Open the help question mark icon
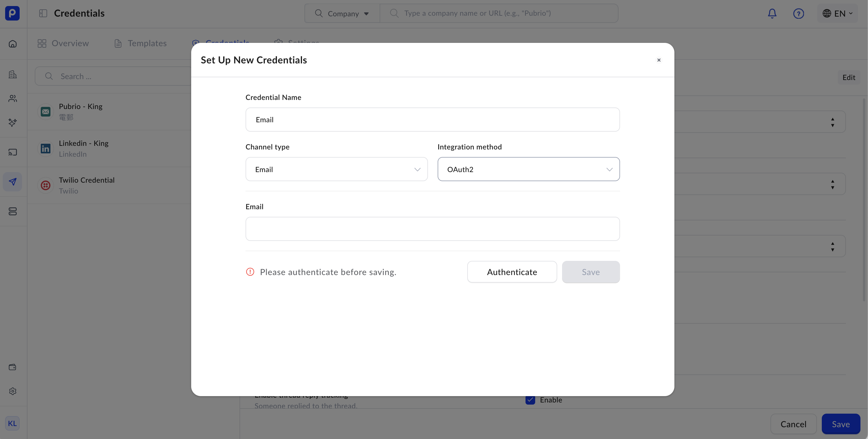 coord(798,14)
